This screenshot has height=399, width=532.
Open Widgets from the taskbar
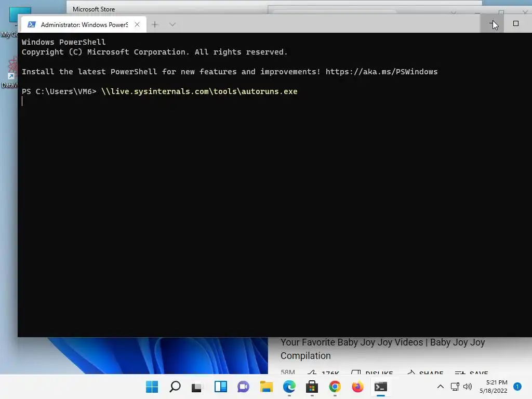point(220,387)
